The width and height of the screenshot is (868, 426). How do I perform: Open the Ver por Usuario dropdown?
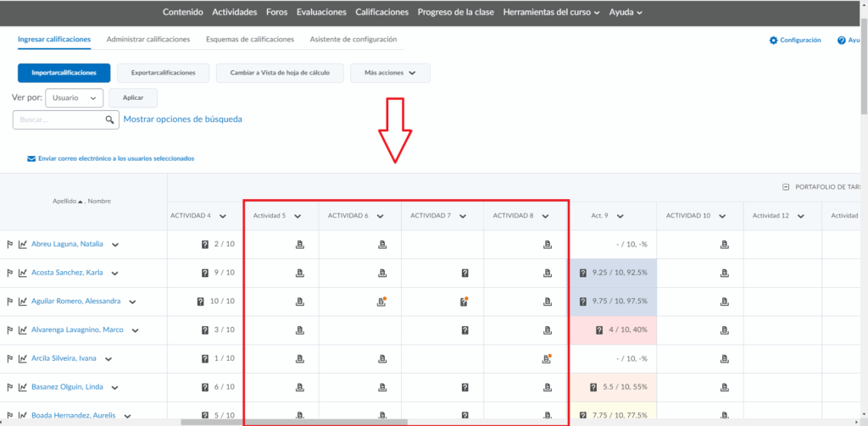point(74,98)
